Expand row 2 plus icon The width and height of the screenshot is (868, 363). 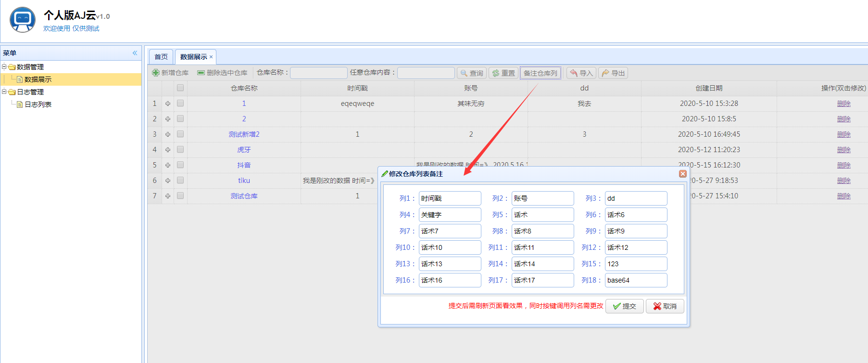tap(168, 119)
